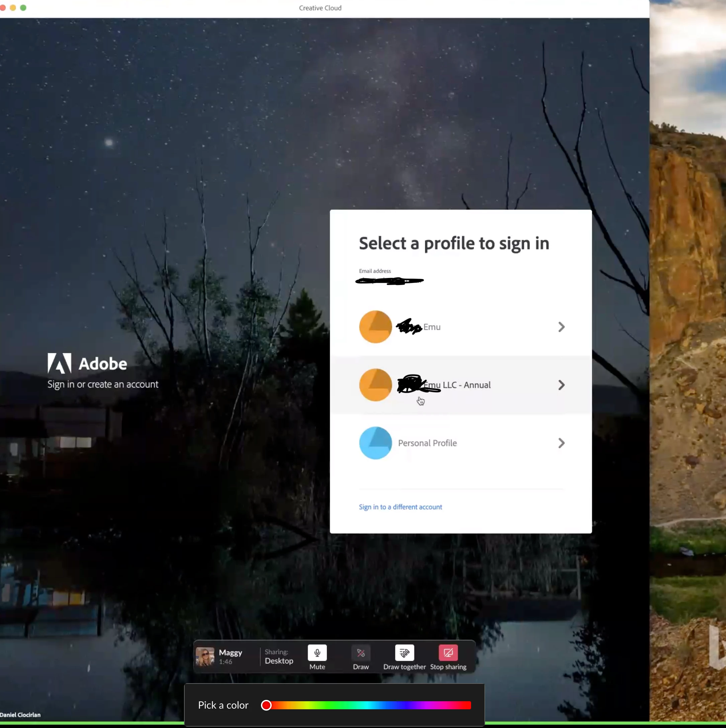Click the green fullscreen window button
The image size is (726, 728).
(23, 8)
